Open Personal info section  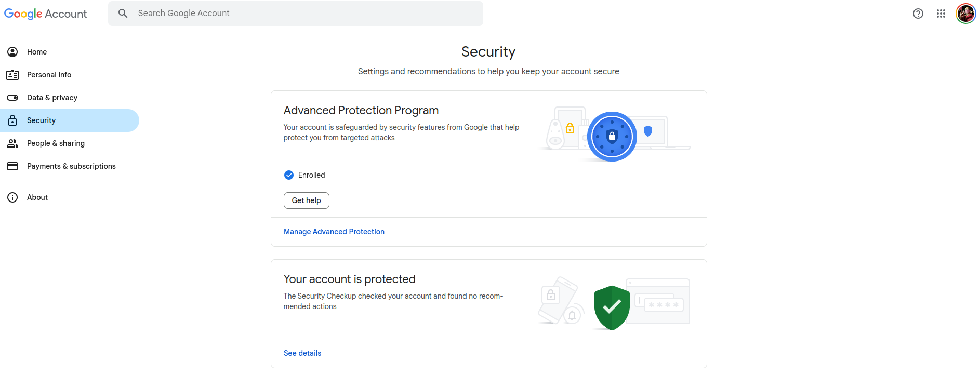coord(70,75)
